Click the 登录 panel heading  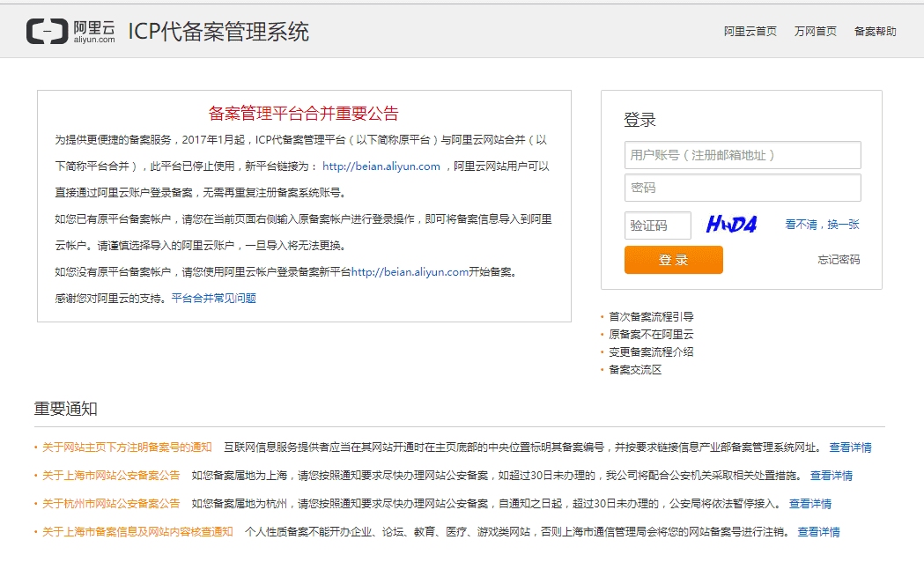(x=639, y=120)
